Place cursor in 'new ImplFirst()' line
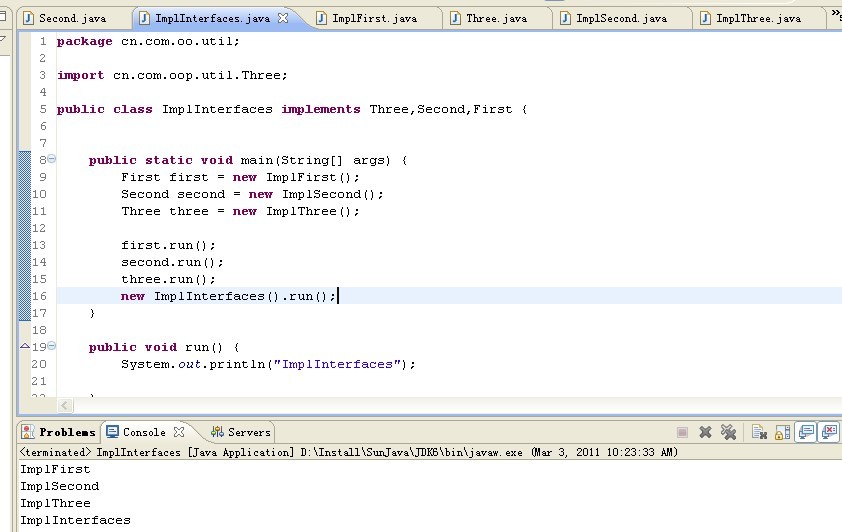This screenshot has width=842, height=532. pos(240,177)
